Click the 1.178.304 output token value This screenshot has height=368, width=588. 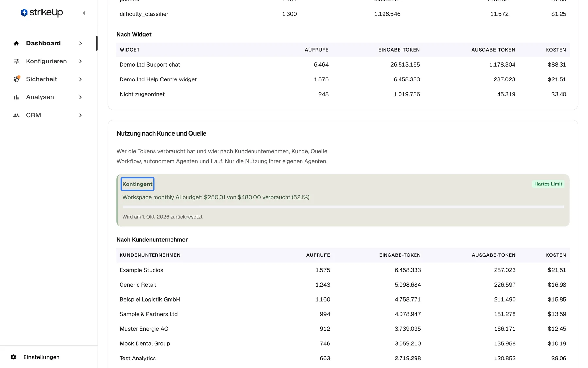[502, 65]
